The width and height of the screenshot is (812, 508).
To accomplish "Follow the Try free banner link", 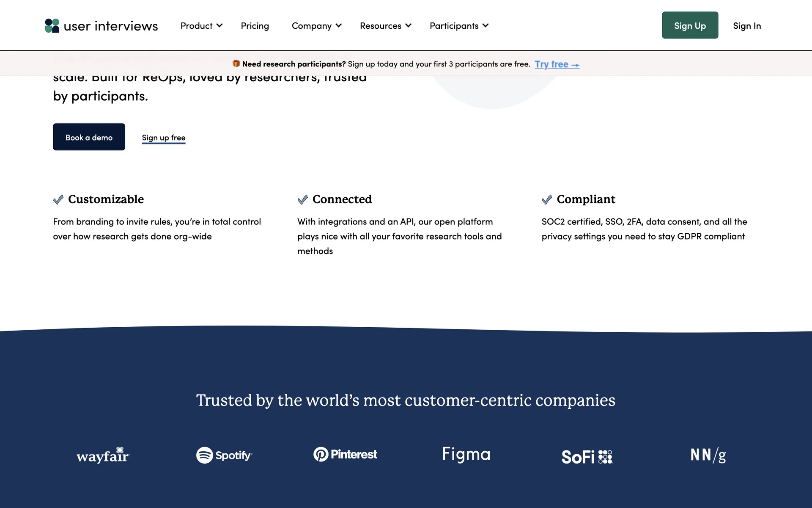I will point(557,64).
